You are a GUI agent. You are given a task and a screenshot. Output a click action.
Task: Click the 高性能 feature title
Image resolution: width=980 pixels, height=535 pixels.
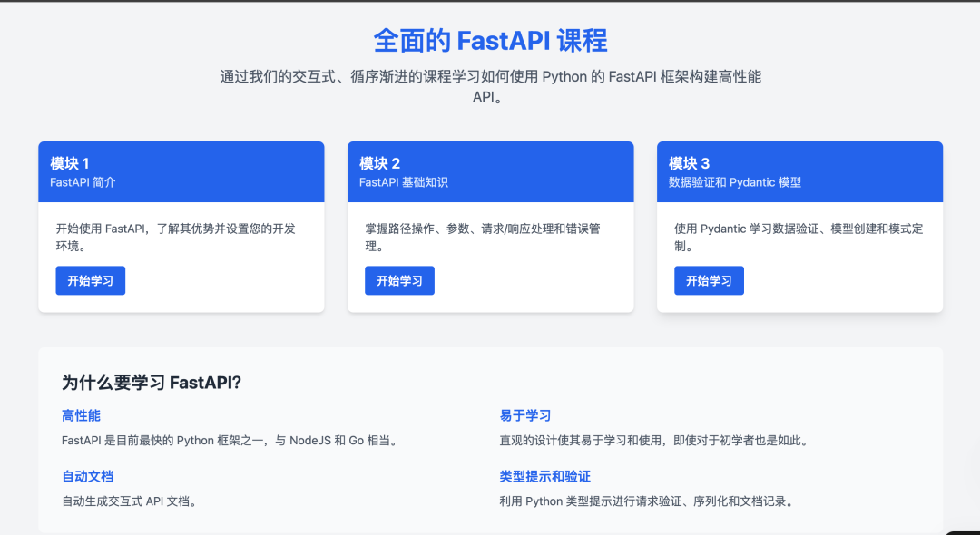81,415
